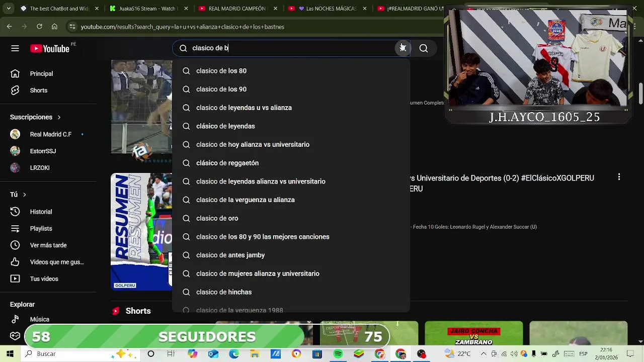Open Ver más tarde list
The width and height of the screenshot is (644, 362).
coord(48,245)
